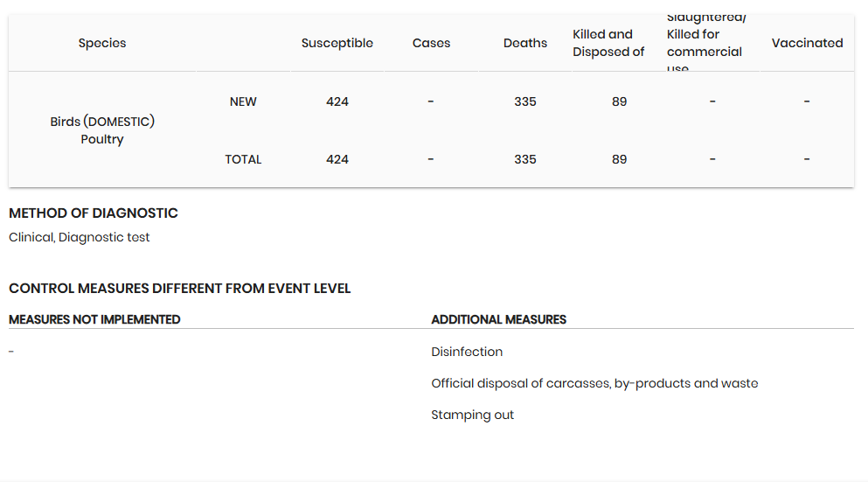Click Official disposal of carcasses entry
Screen dimensions: 868x482
[594, 383]
